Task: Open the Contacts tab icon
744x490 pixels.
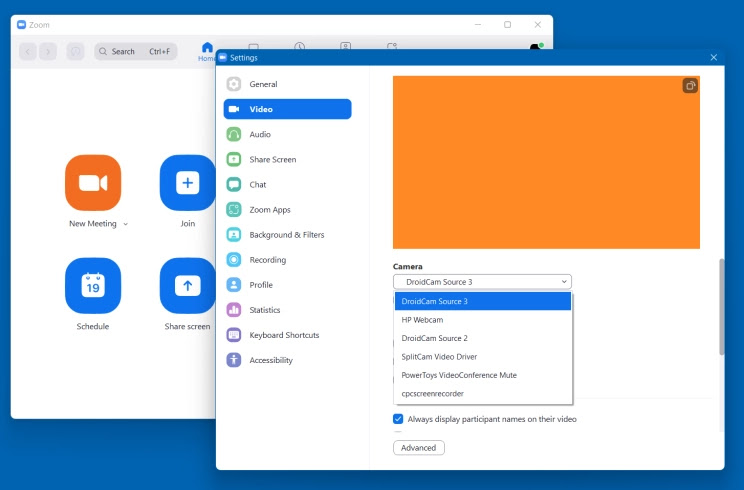Action: coord(345,46)
